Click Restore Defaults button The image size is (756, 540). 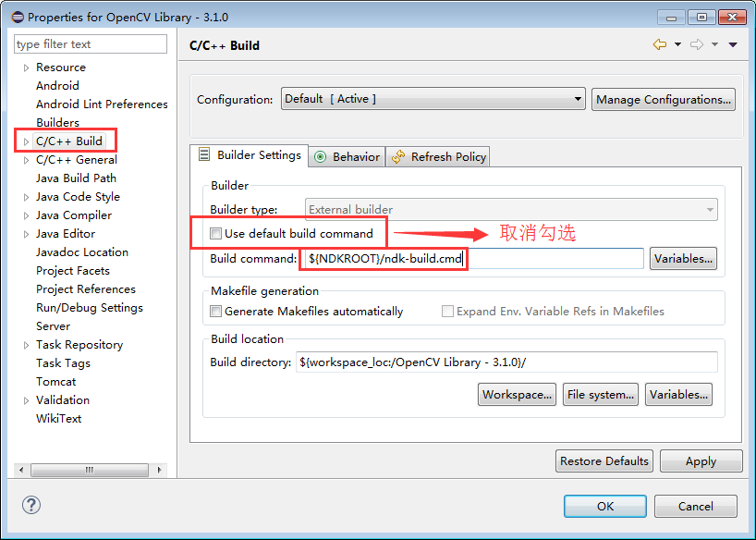[x=604, y=460]
